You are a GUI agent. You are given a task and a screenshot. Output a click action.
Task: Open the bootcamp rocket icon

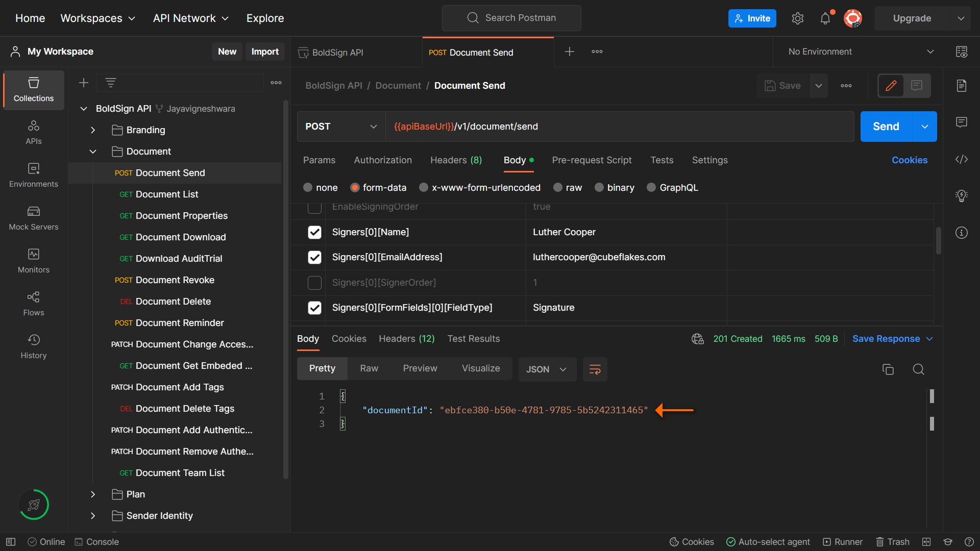[x=34, y=505]
